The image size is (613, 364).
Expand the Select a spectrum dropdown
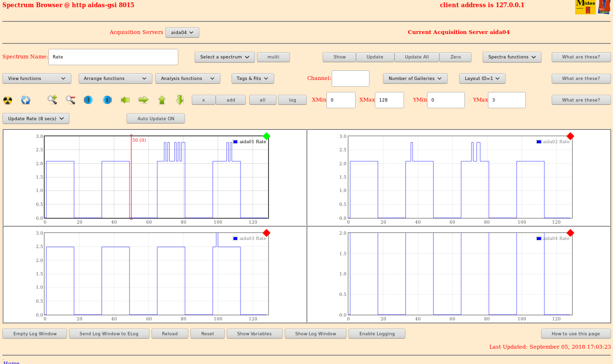tap(224, 57)
